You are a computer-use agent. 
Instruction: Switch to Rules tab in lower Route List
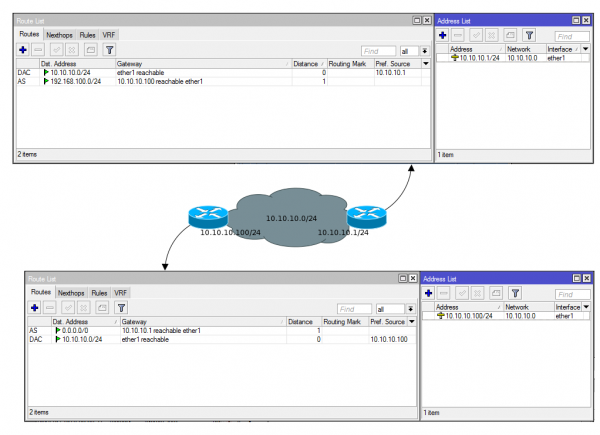pyautogui.click(x=99, y=293)
